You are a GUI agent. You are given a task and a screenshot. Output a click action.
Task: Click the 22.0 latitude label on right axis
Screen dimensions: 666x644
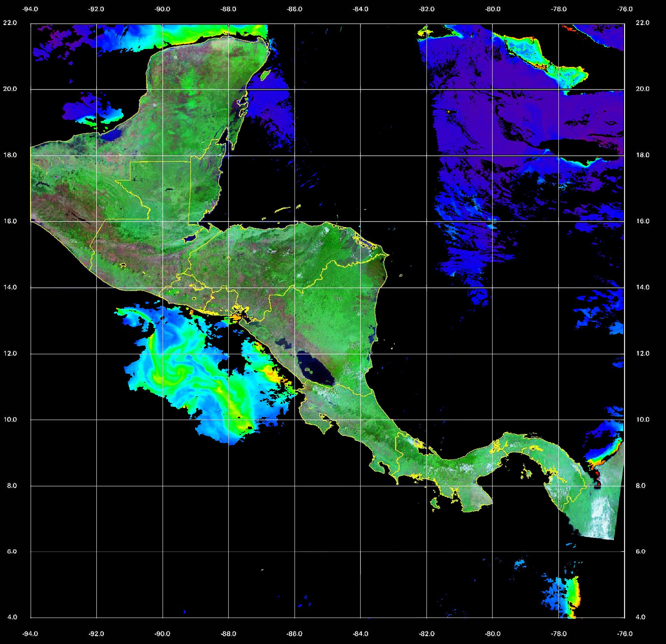click(642, 23)
